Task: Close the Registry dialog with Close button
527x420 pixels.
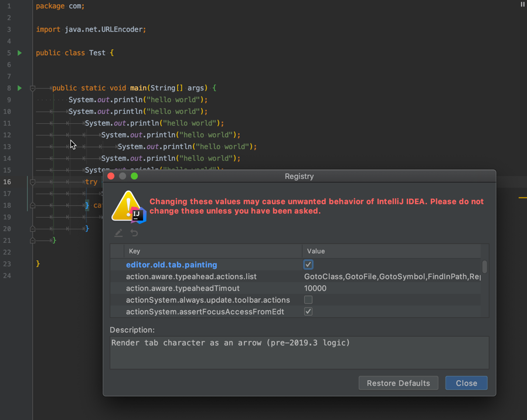Action: coord(466,383)
